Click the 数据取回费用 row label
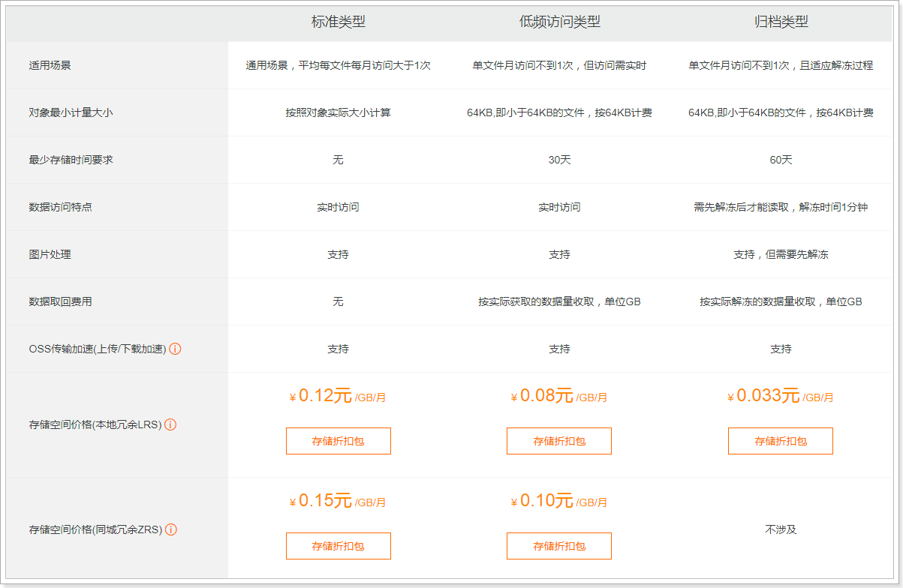Screen dimensions: 903x588 60,301
